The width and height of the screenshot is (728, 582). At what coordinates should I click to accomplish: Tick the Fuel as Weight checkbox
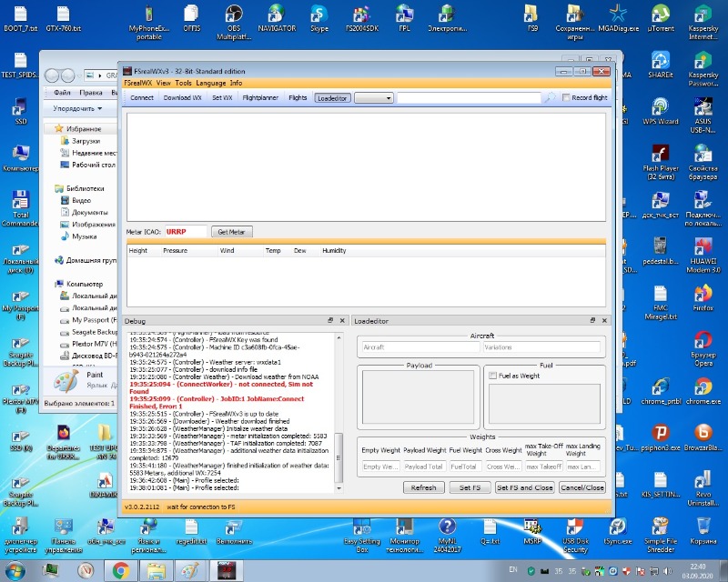pyautogui.click(x=492, y=376)
